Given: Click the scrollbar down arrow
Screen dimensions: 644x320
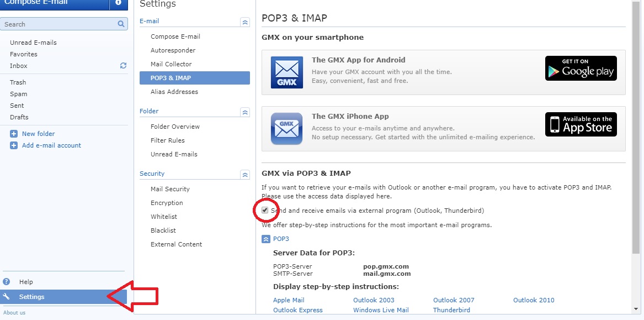Looking at the screenshot, I should [635, 309].
